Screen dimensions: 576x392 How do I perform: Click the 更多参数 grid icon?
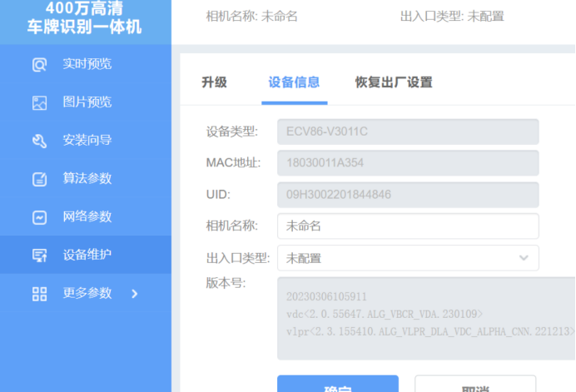(x=39, y=294)
